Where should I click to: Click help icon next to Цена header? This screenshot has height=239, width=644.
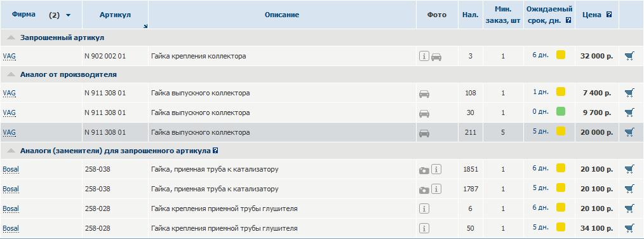tap(608, 15)
